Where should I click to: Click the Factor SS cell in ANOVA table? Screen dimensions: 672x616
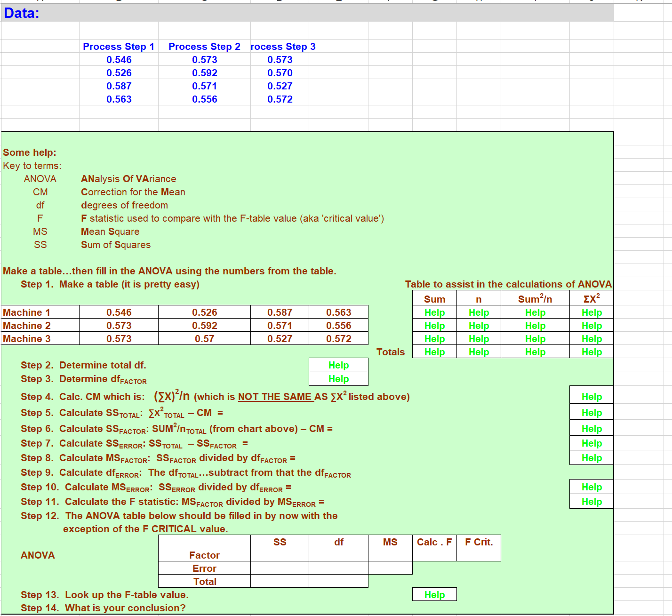[x=280, y=555]
